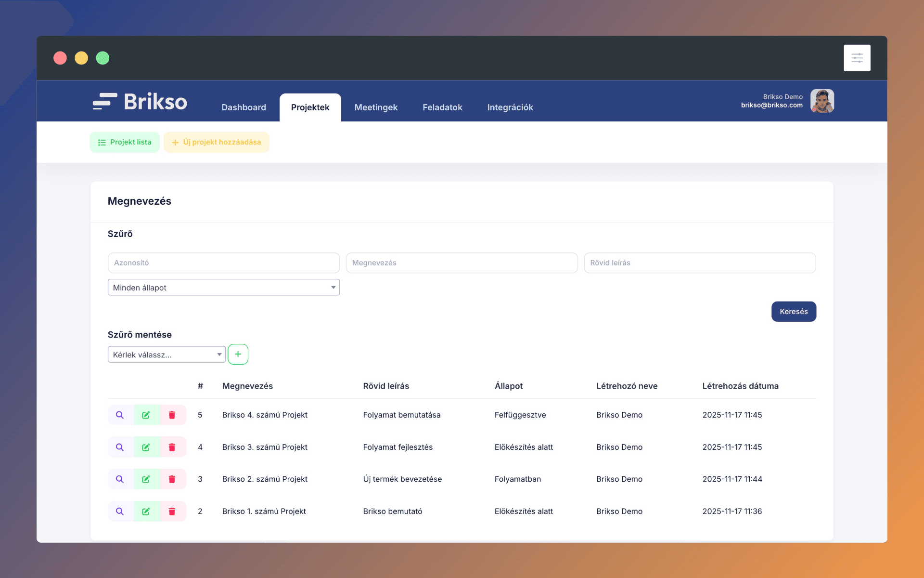Image resolution: width=924 pixels, height=578 pixels.
Task: Click the Brikso logo
Action: point(140,102)
